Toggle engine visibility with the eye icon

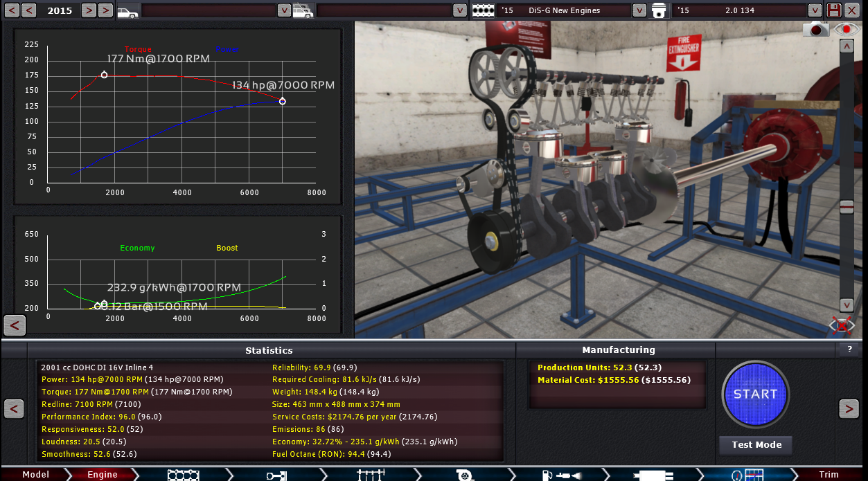click(847, 29)
